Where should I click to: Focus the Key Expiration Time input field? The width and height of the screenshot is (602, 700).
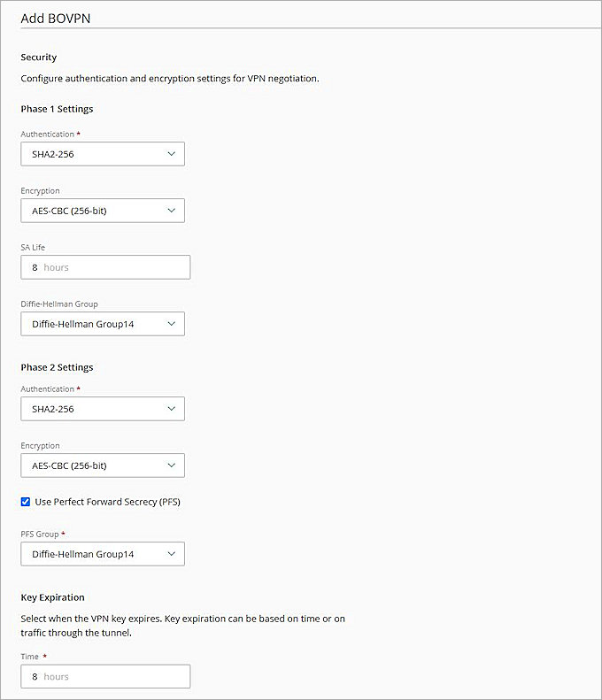pyautogui.click(x=105, y=677)
